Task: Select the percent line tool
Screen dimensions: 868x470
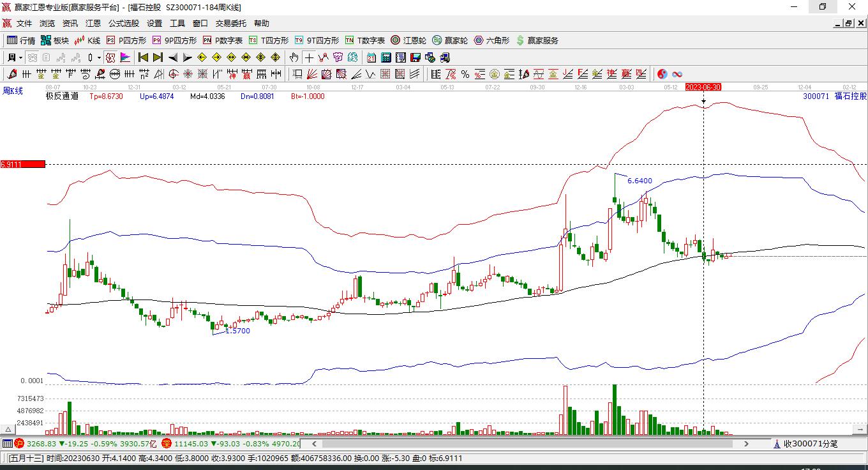Action: pyautogui.click(x=465, y=74)
